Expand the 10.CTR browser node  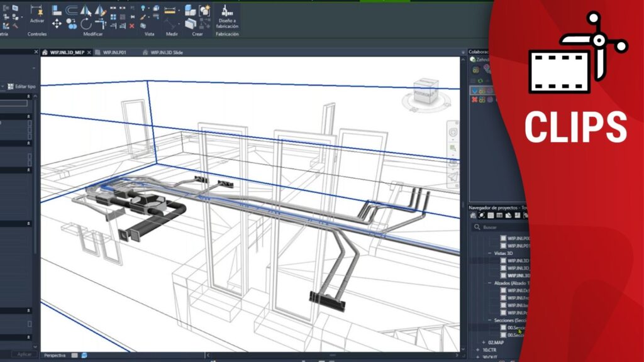[477, 349]
